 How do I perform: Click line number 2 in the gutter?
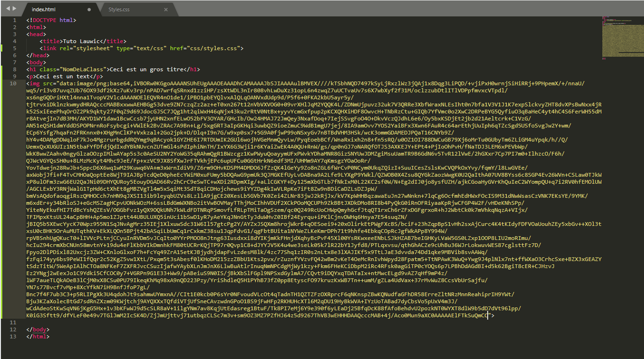click(15, 27)
